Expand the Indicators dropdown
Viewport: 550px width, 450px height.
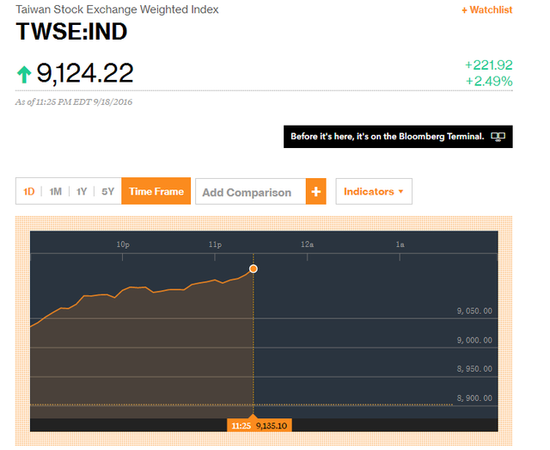point(374,192)
